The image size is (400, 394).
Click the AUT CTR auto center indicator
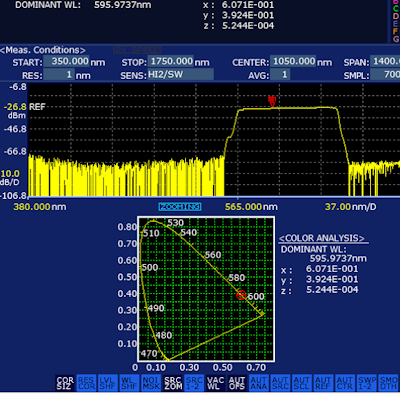(x=345, y=383)
